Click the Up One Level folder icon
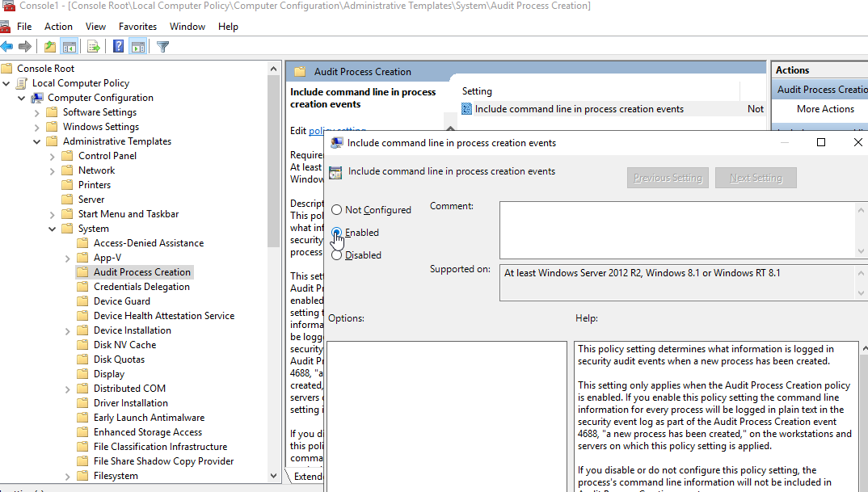Screen dimensions: 868x492 pyautogui.click(x=50, y=47)
